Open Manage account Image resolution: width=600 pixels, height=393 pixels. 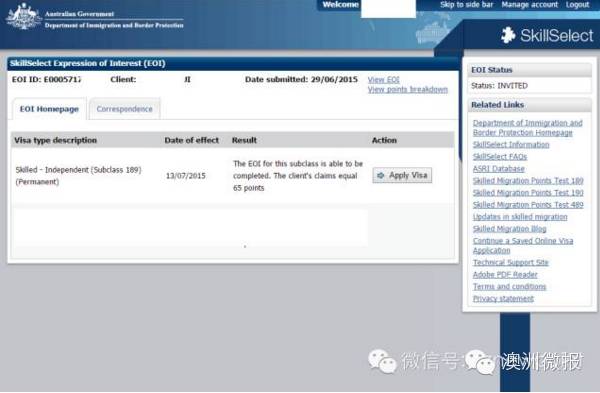point(530,5)
